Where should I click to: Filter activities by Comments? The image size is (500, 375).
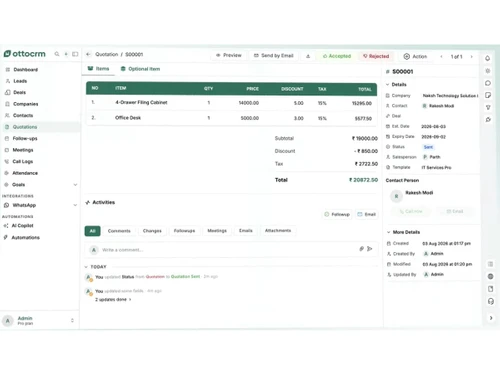[x=119, y=231]
